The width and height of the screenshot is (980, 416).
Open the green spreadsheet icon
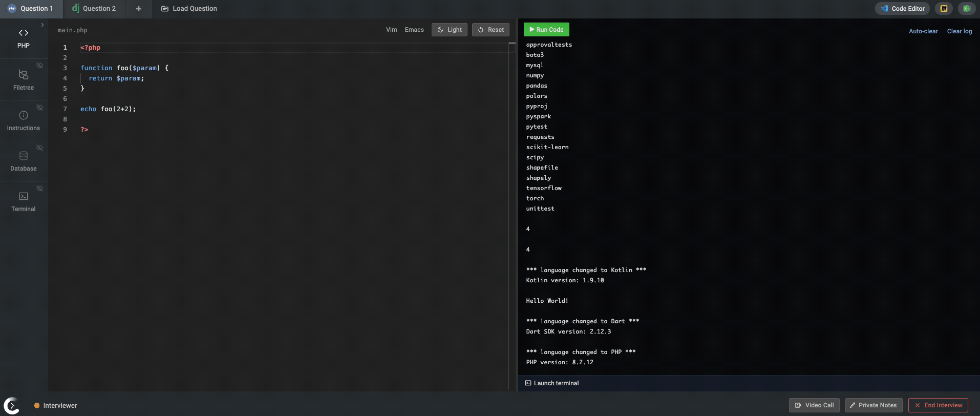967,9
